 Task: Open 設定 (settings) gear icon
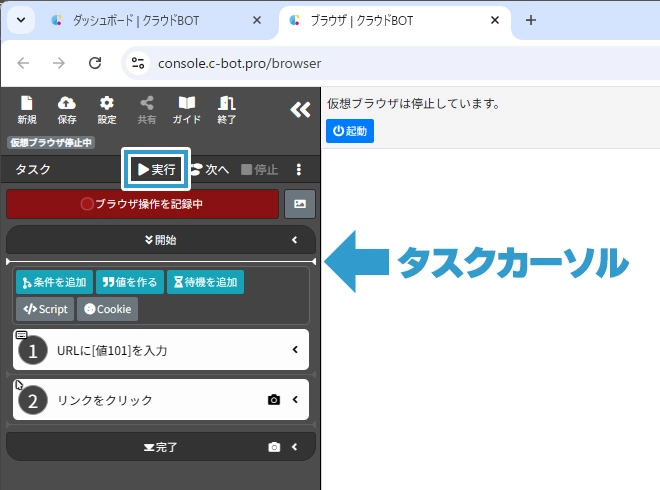pyautogui.click(x=107, y=109)
